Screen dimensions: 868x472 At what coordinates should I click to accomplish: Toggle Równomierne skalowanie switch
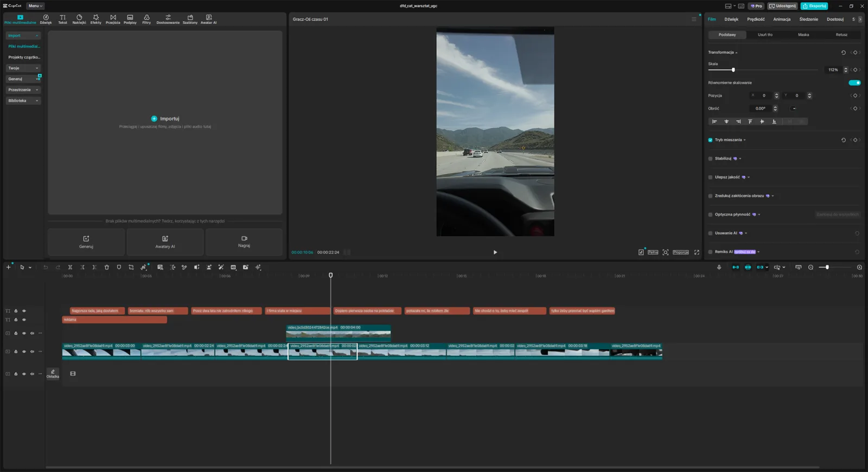(854, 83)
